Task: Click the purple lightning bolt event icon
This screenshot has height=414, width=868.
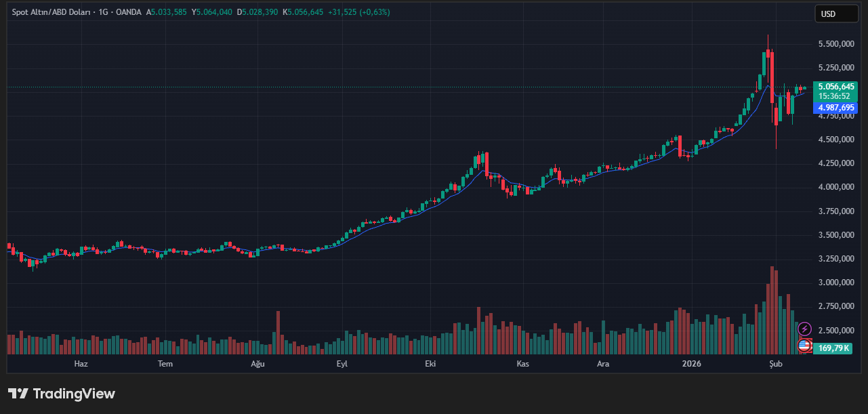Action: click(804, 329)
